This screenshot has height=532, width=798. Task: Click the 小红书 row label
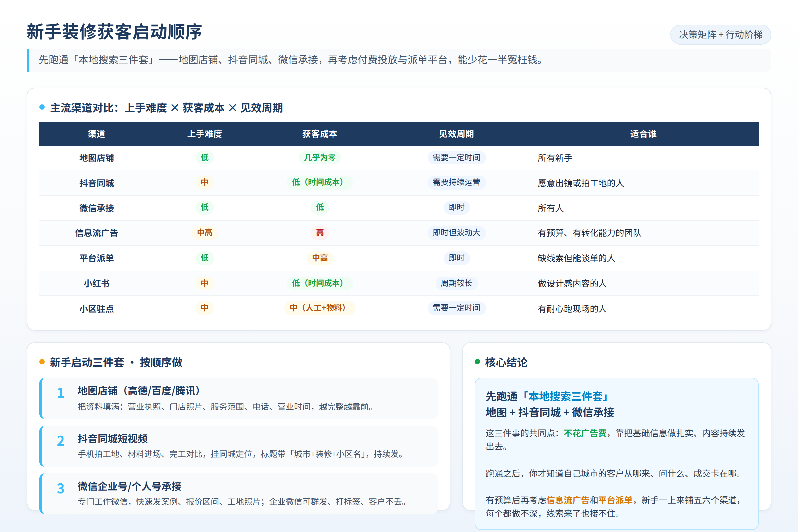pos(97,283)
